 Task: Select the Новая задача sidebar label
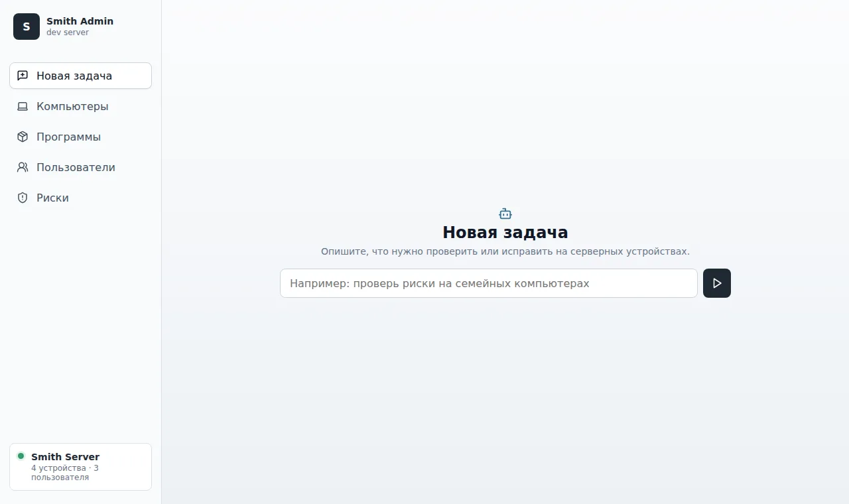pyautogui.click(x=74, y=76)
